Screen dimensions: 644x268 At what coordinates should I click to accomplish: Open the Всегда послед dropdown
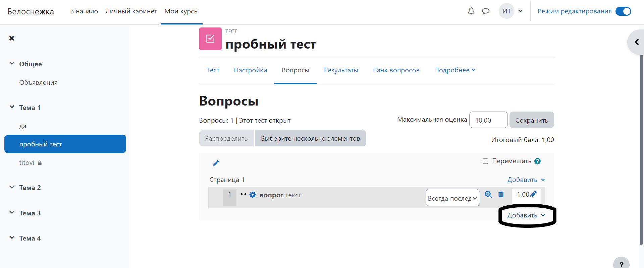pos(452,198)
